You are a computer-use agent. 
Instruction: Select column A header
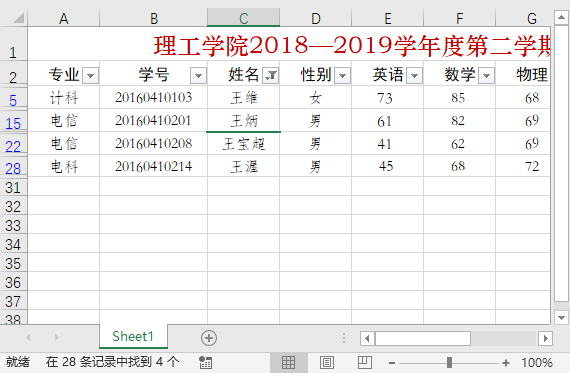click(x=64, y=18)
